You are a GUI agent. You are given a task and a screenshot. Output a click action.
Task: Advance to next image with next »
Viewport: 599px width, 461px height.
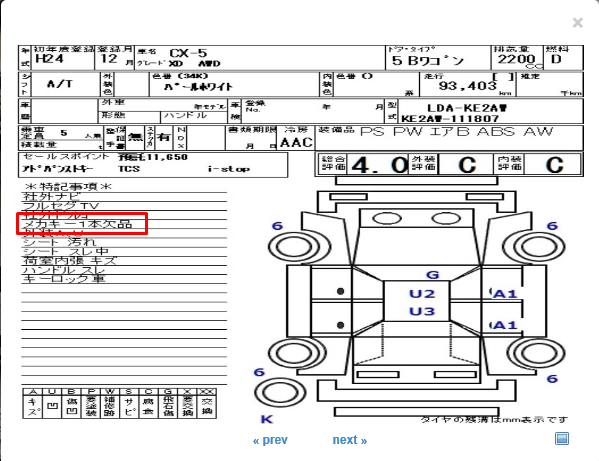point(350,440)
